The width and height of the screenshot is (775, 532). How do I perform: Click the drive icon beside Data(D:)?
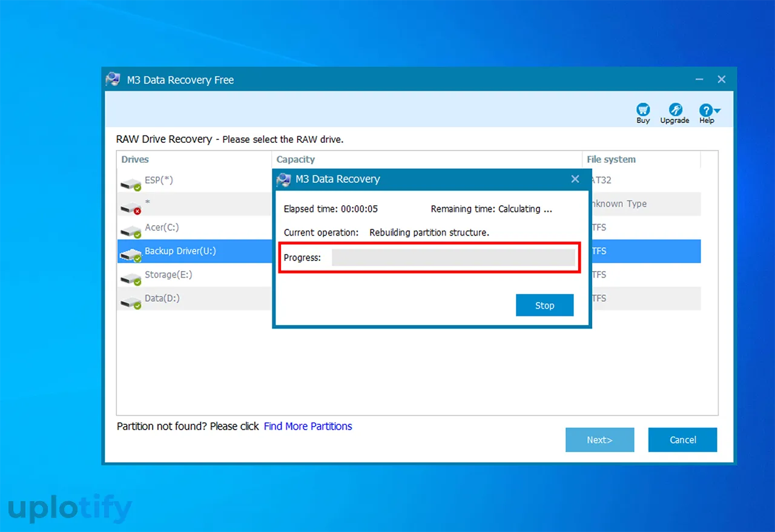(x=131, y=302)
